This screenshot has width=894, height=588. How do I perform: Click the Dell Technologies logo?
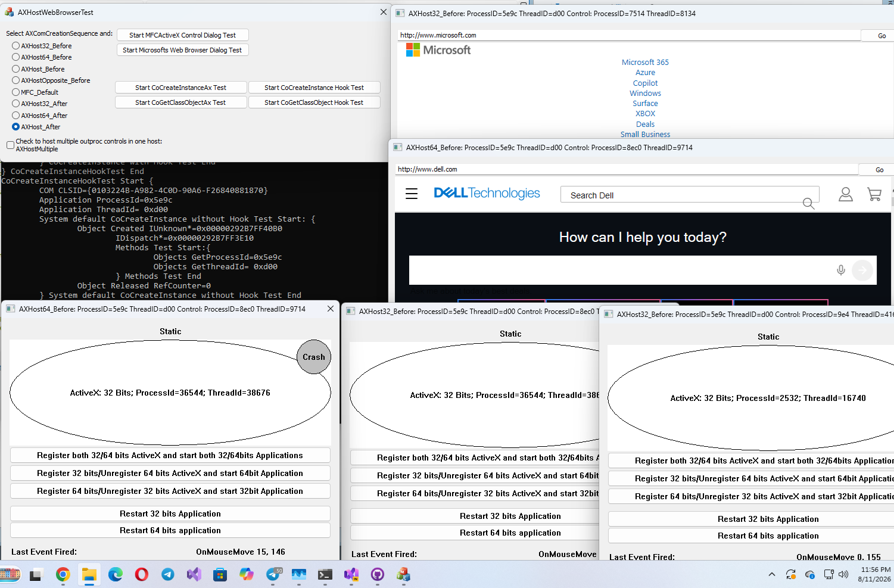tap(487, 193)
